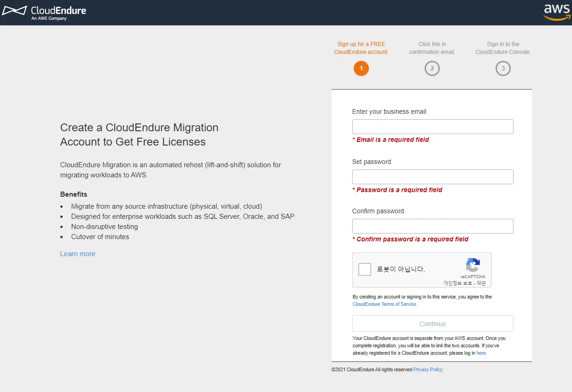Click 'Migrate from any source infrastructure' bullet

(167, 206)
